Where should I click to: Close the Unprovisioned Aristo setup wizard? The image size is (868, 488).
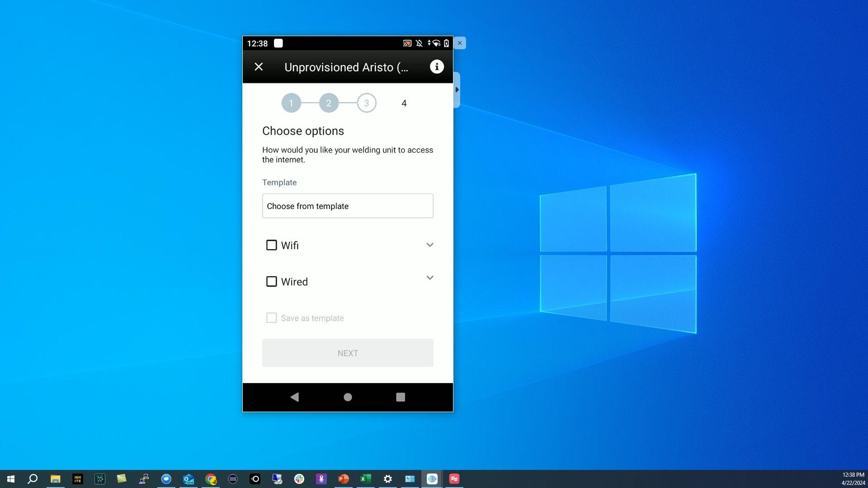(x=259, y=67)
